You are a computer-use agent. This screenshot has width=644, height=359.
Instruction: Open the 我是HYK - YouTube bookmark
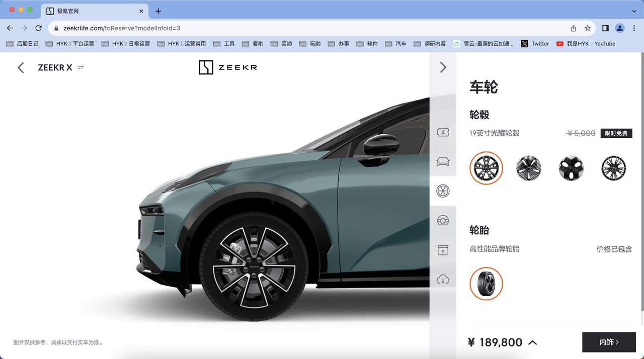(x=586, y=44)
